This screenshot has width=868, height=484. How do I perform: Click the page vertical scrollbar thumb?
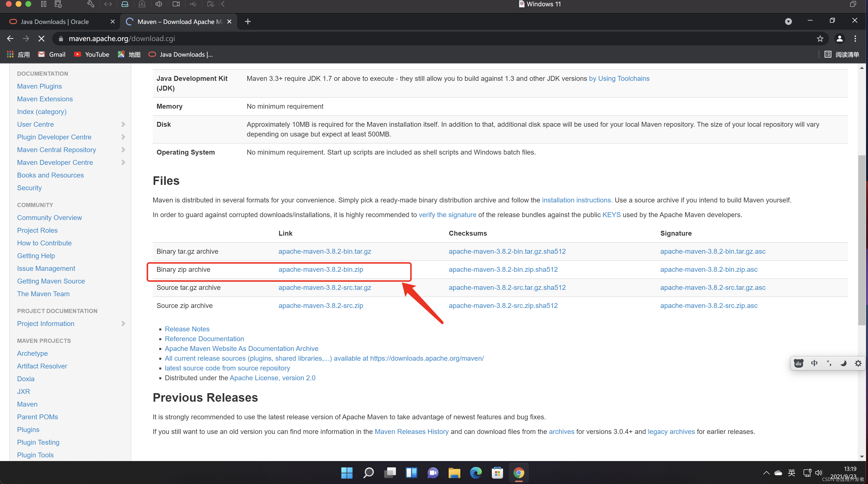pyautogui.click(x=862, y=240)
